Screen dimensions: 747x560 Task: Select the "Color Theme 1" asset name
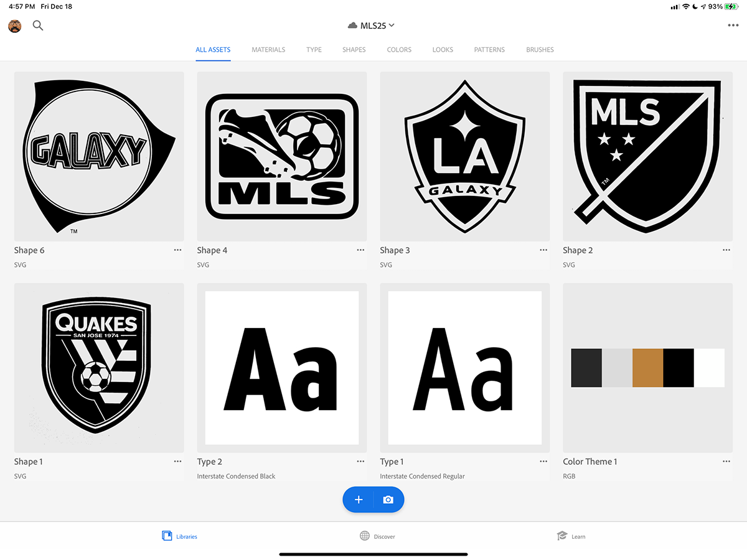coord(590,462)
